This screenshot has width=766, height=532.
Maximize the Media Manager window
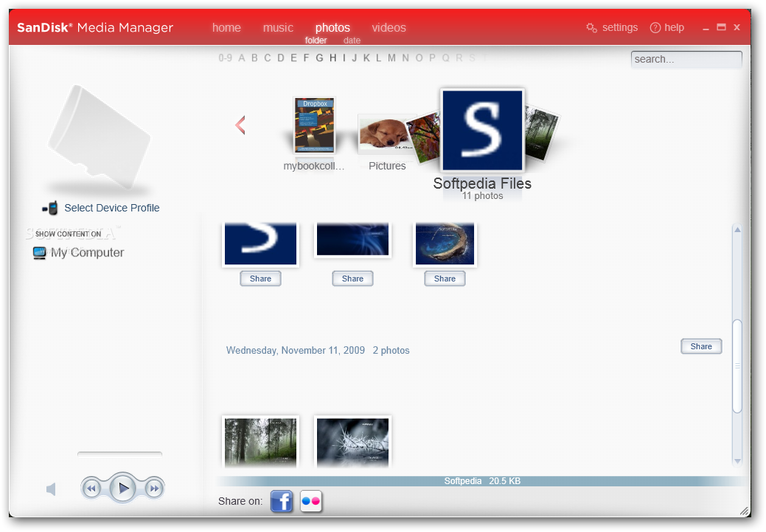(721, 27)
